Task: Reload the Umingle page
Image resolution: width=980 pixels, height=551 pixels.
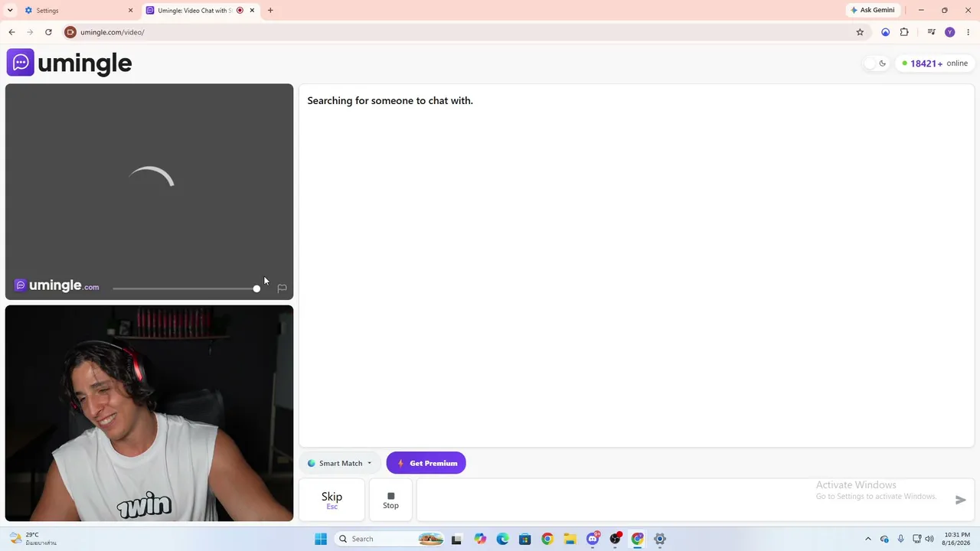Action: 48,32
